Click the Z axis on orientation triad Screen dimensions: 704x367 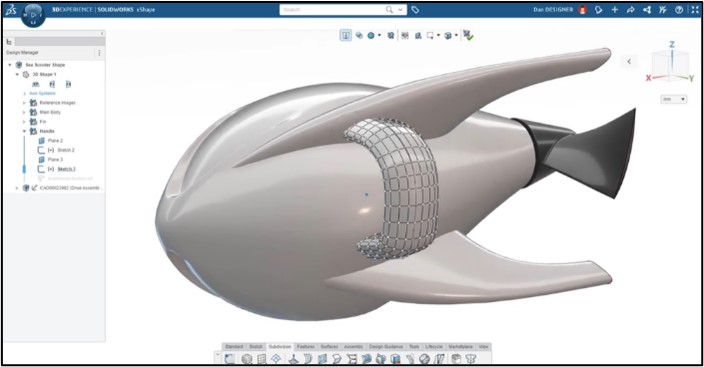tap(672, 44)
